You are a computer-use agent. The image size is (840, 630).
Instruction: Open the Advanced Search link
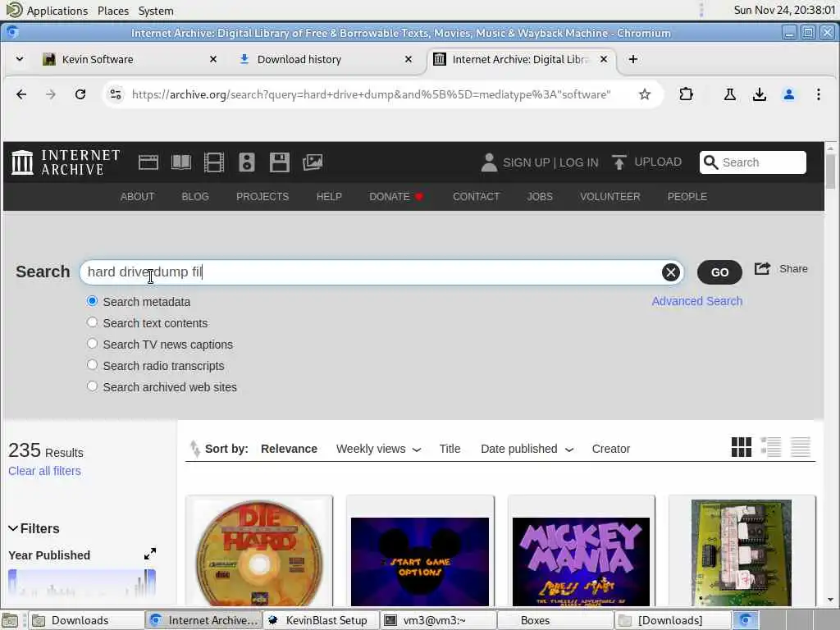pos(697,301)
